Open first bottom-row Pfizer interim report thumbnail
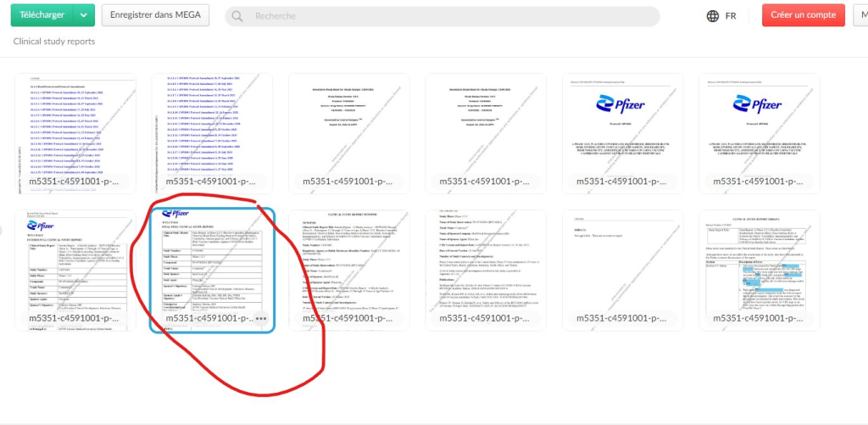Viewport: 868px width, 425px height. point(75,263)
